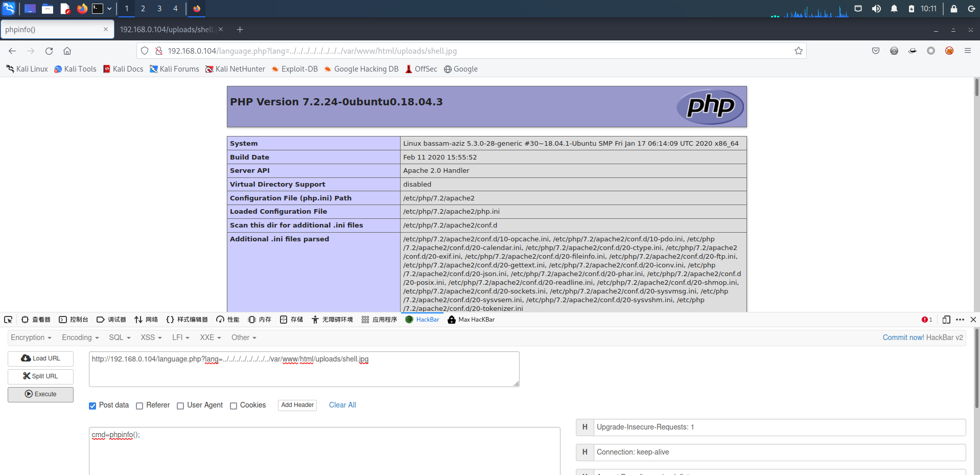The image size is (980, 475).
Task: Expand the Encryption dropdown
Action: [x=31, y=337]
